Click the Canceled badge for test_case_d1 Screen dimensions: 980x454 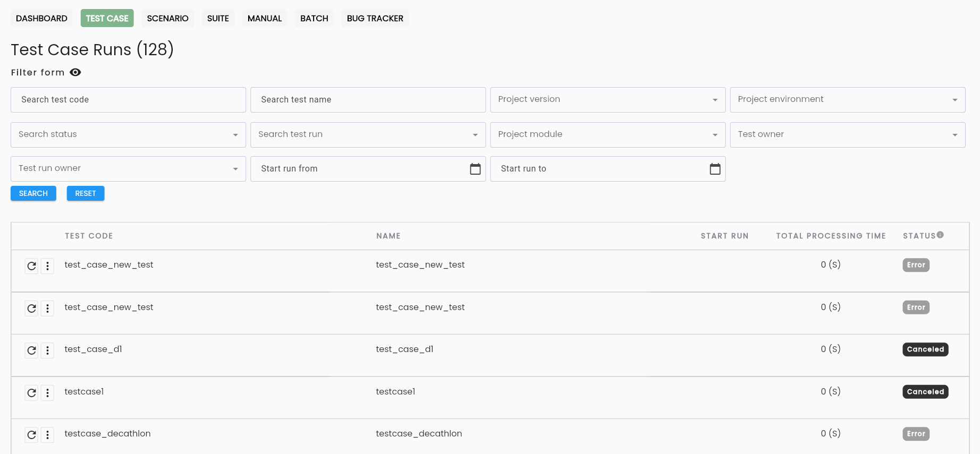(x=925, y=349)
